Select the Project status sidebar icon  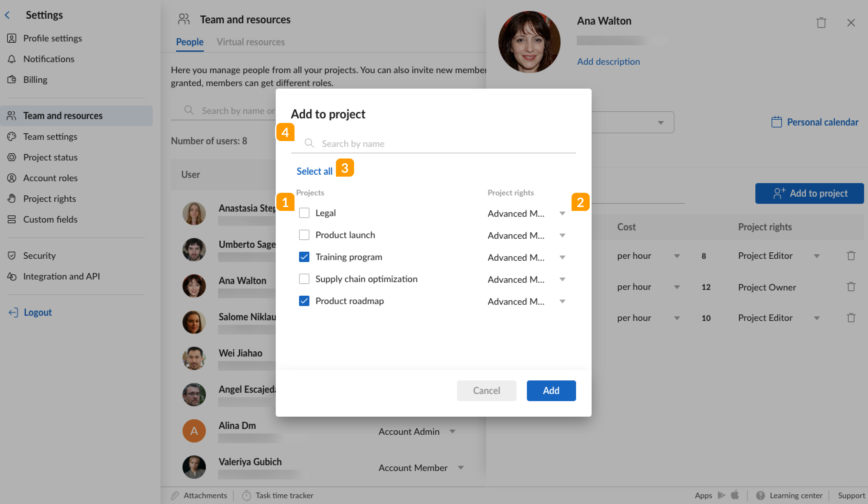[12, 157]
